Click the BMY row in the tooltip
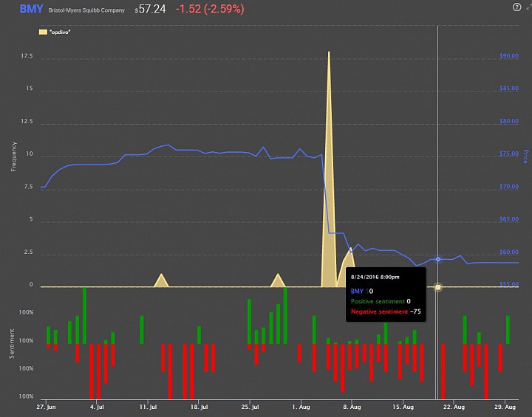Viewport: 532px width, 417px height. click(x=362, y=292)
